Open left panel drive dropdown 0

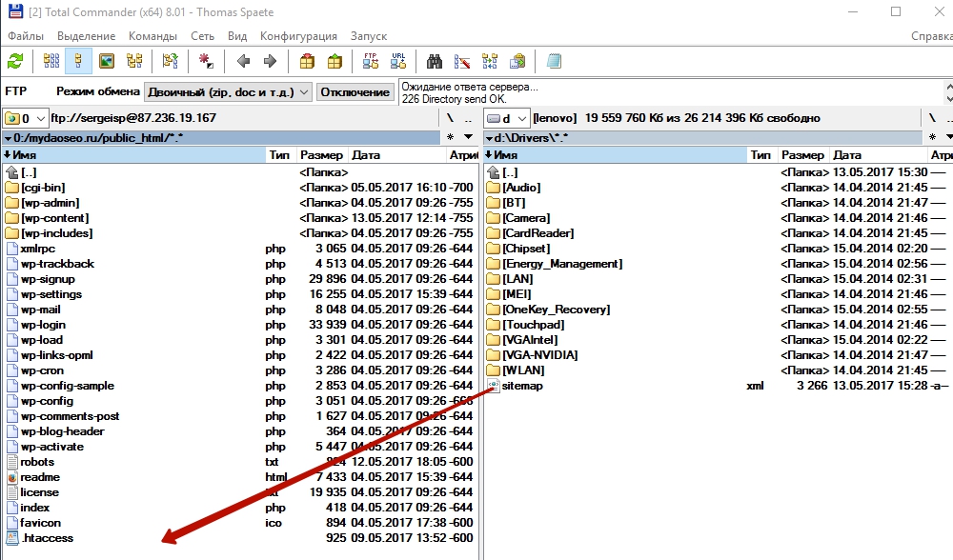pyautogui.click(x=25, y=118)
